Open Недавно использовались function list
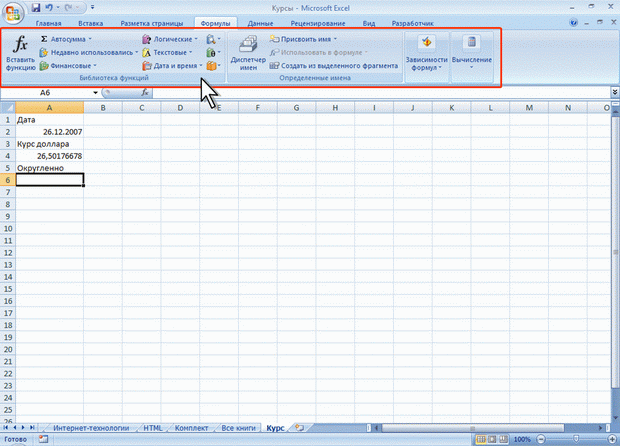620x446 pixels. [89, 52]
